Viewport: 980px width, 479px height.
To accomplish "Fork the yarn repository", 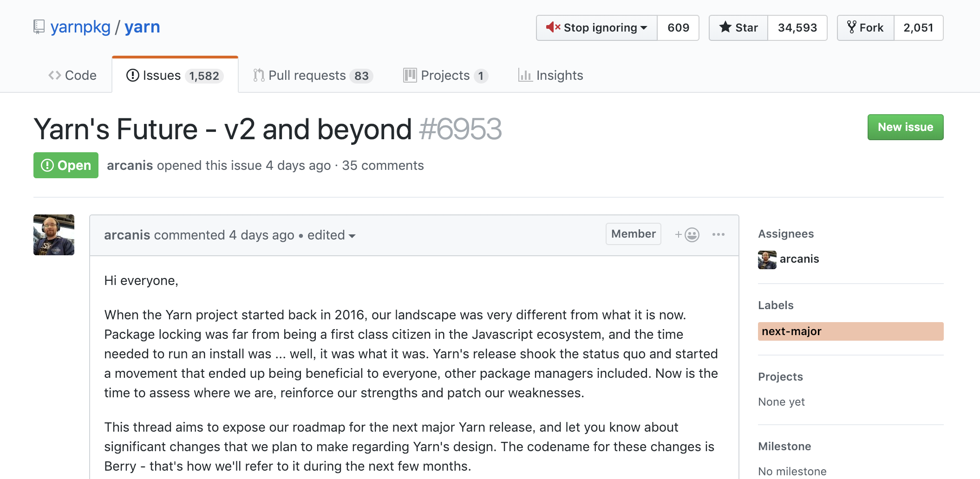I will click(866, 28).
